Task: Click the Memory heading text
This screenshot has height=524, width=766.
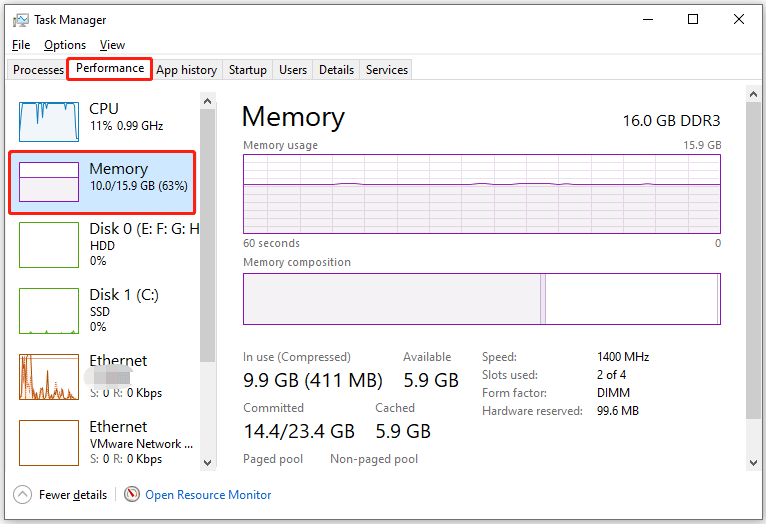Action: (293, 117)
